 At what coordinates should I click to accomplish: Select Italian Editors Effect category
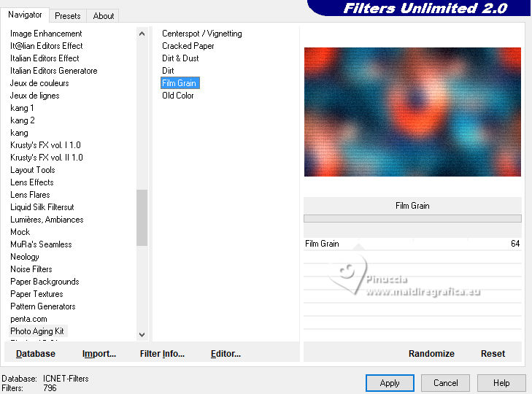coord(45,58)
